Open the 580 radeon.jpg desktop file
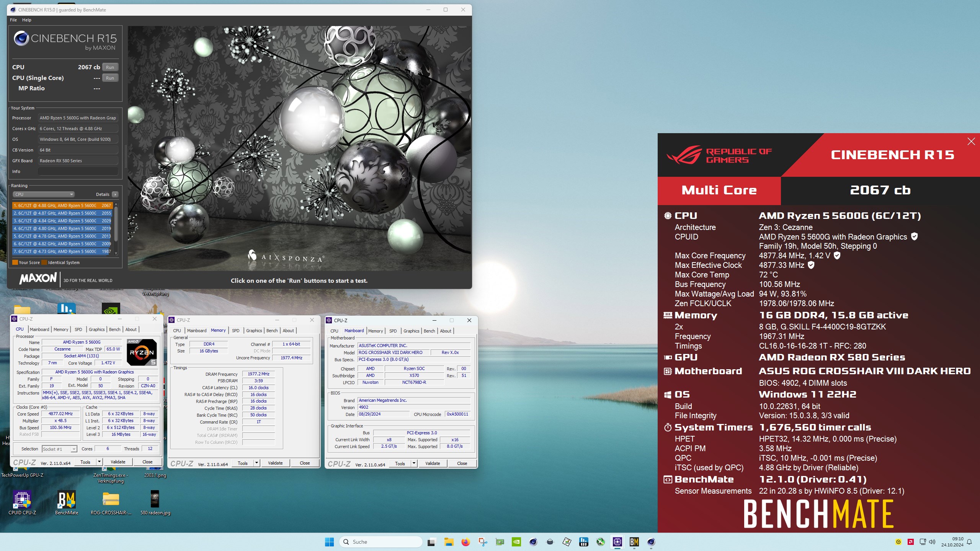 [155, 503]
